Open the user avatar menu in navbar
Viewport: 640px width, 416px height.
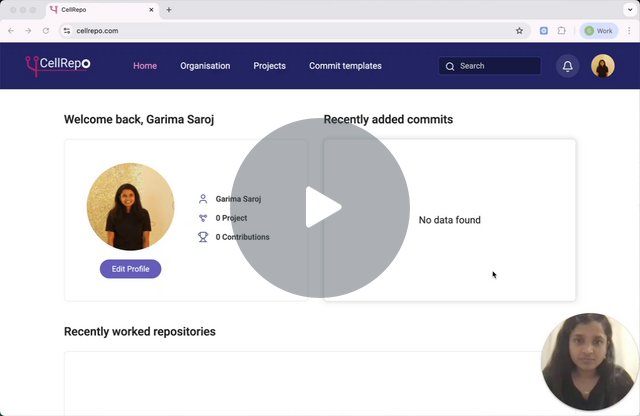[x=603, y=66]
